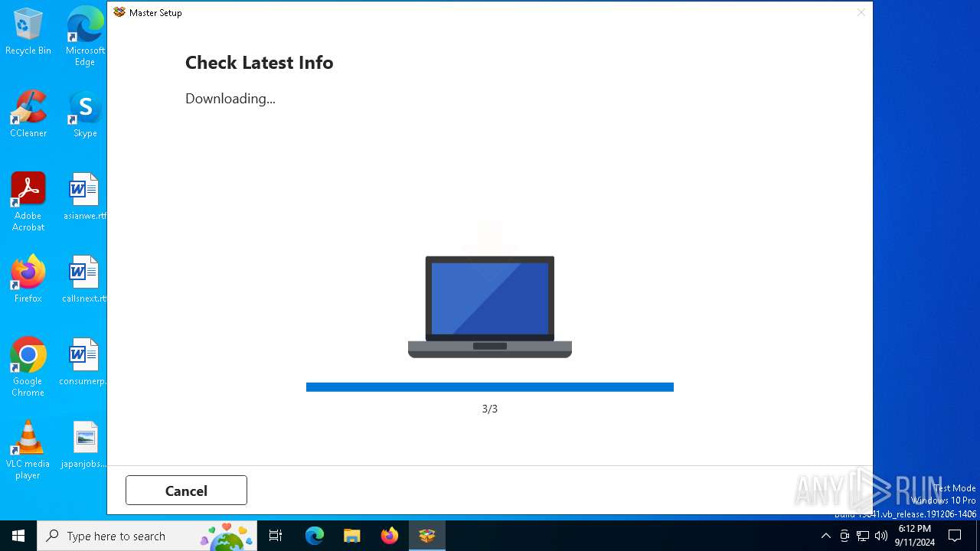The height and width of the screenshot is (551, 980).
Task: Open the volume control tray icon
Action: pyautogui.click(x=881, y=536)
